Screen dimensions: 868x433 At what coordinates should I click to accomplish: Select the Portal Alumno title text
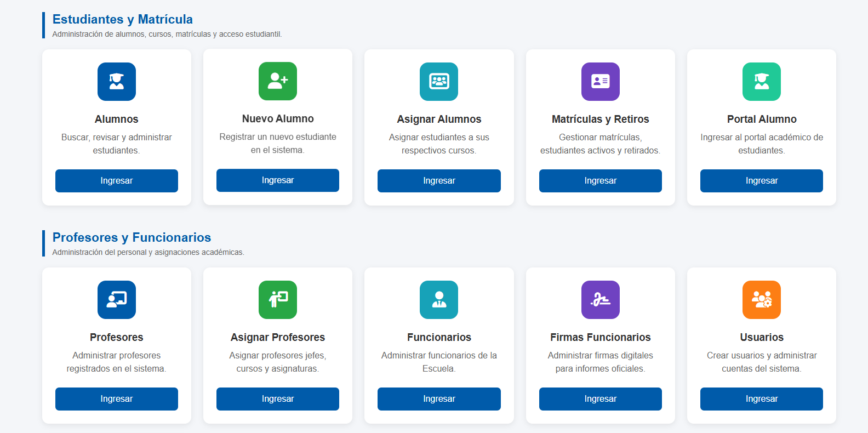pos(762,119)
